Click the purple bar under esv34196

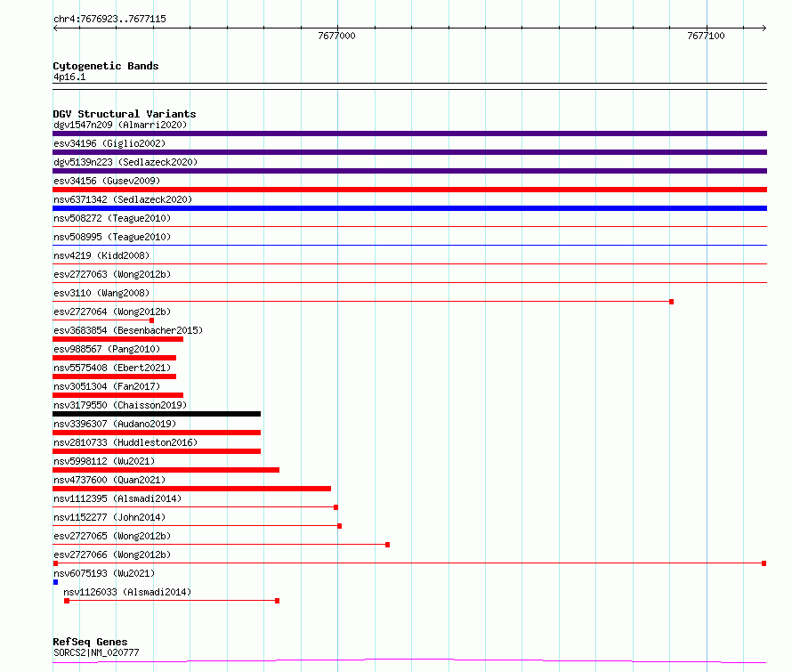(x=409, y=152)
